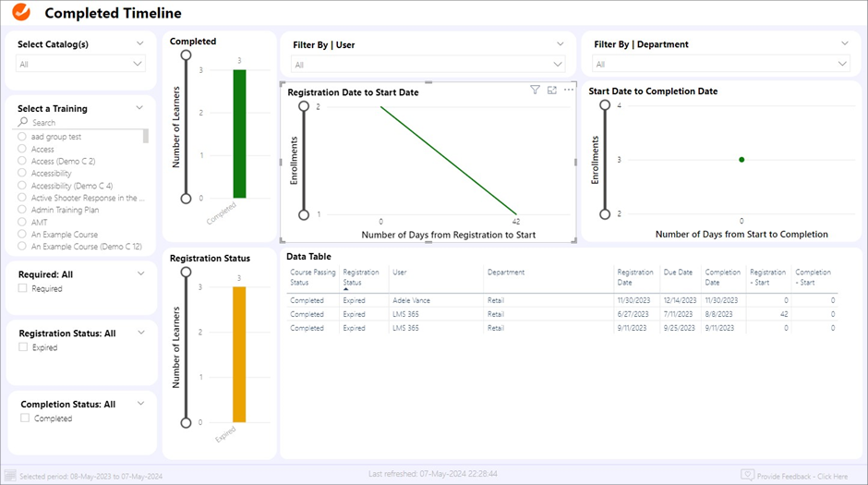The width and height of the screenshot is (868, 485).
Task: Enable the Required checkbox
Action: tap(23, 289)
